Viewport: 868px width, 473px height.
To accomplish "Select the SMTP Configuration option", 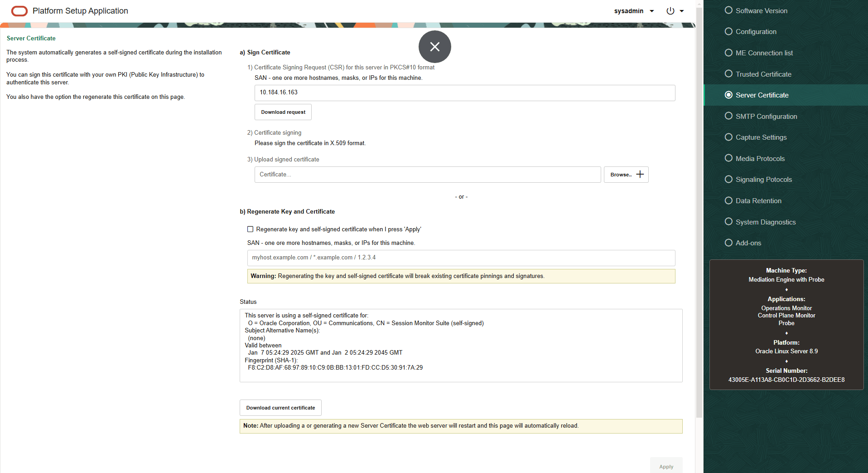I will click(766, 116).
